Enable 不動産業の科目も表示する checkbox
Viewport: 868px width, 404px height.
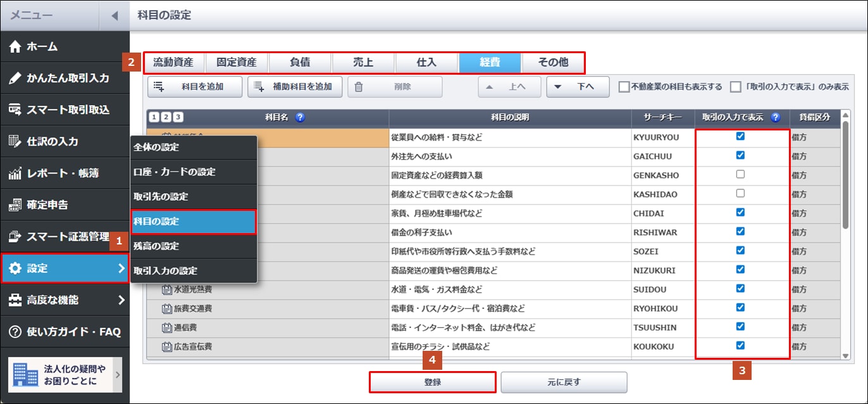click(x=624, y=87)
